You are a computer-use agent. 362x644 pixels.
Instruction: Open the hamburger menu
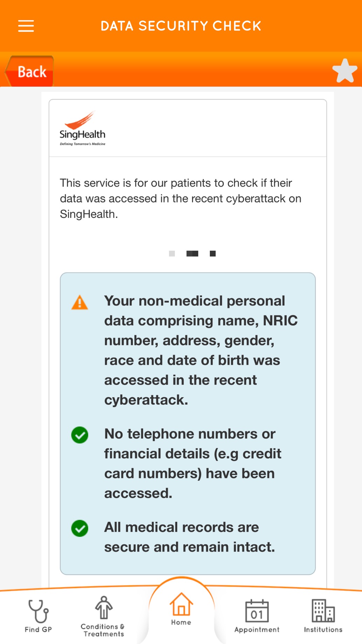(26, 26)
